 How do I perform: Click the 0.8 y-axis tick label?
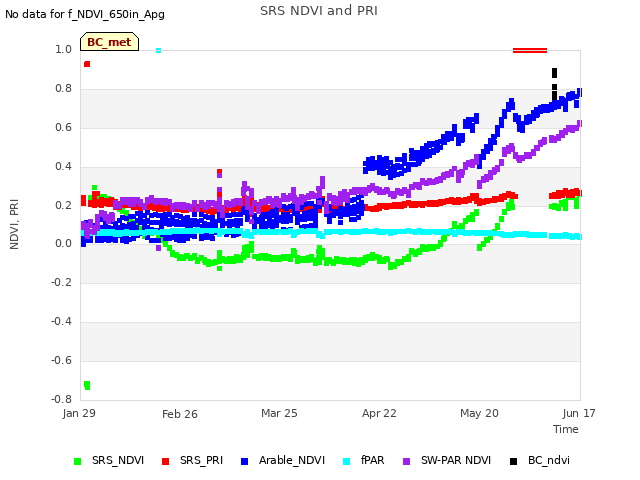64,89
